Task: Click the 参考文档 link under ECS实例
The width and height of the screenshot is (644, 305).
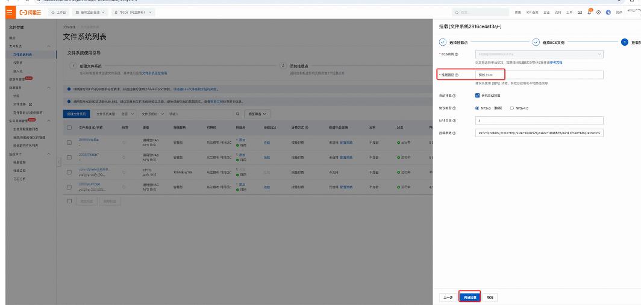Action: click(x=555, y=63)
